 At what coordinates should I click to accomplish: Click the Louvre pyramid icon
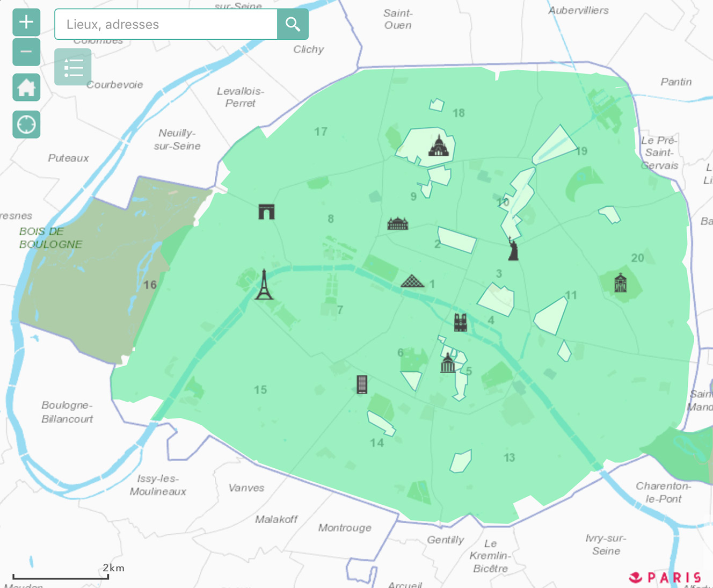(x=412, y=281)
